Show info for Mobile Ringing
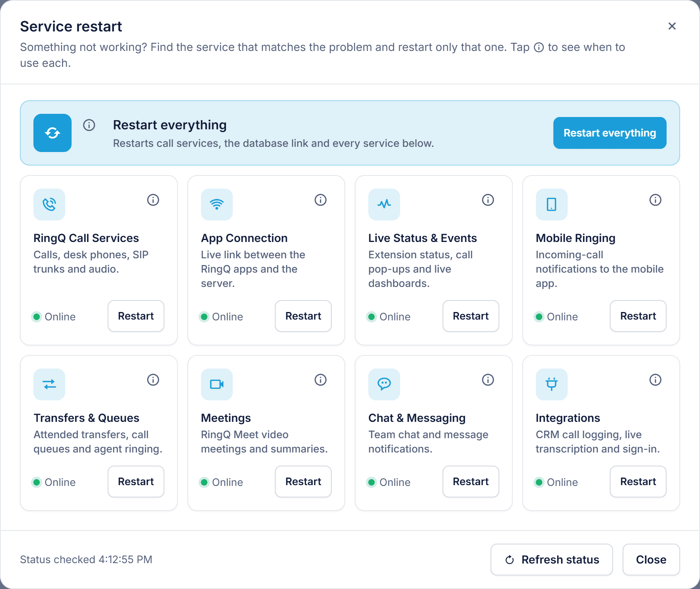This screenshot has height=589, width=700. tap(655, 200)
